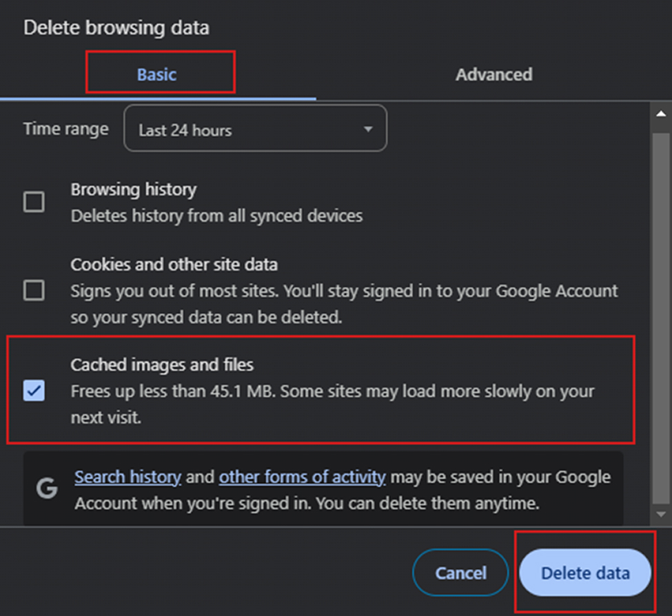Click the Time range dropdown caret arrow
The width and height of the screenshot is (672, 616).
368,130
